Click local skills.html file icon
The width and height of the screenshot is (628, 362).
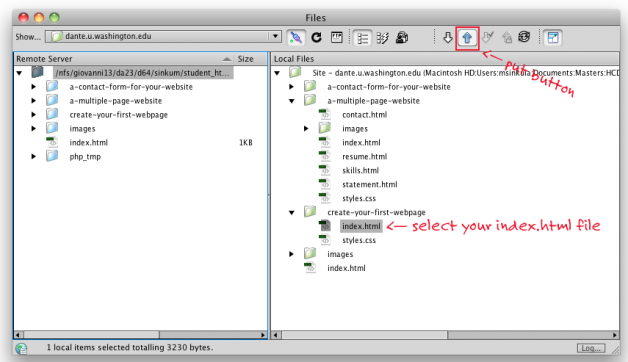[x=324, y=170]
